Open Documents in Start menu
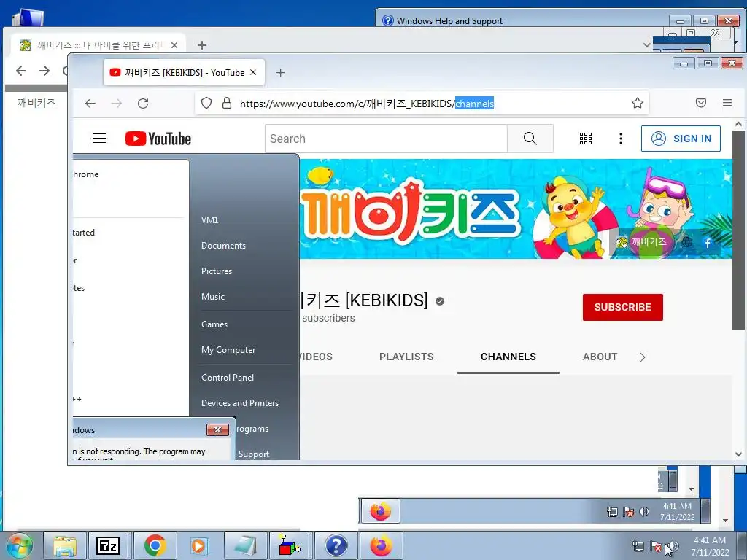Screen dimensions: 747x560 [x=223, y=246]
